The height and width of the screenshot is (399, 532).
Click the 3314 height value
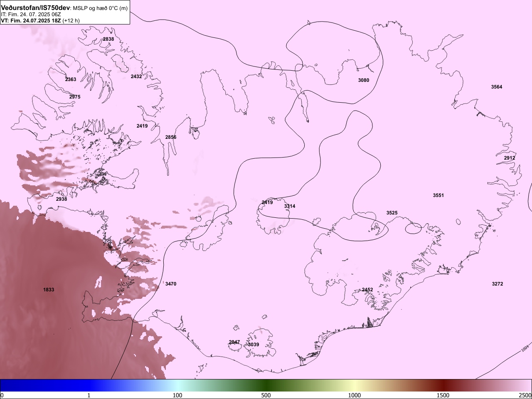point(290,206)
